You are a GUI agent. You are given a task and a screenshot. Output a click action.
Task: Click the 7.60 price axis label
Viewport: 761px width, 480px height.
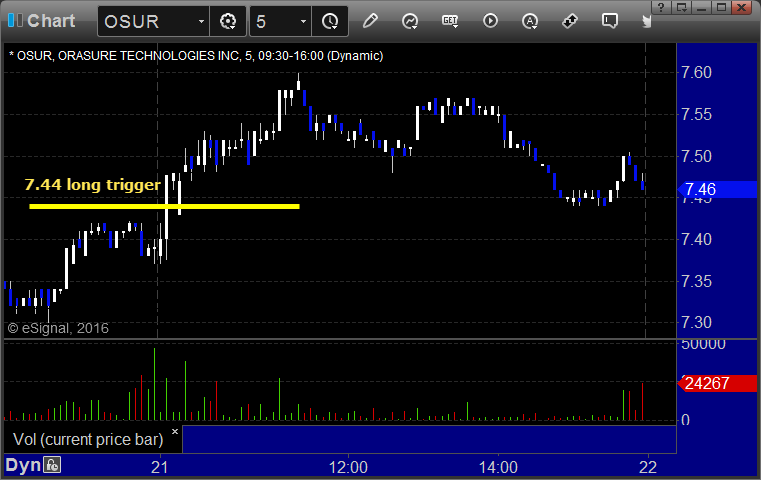[x=696, y=73]
